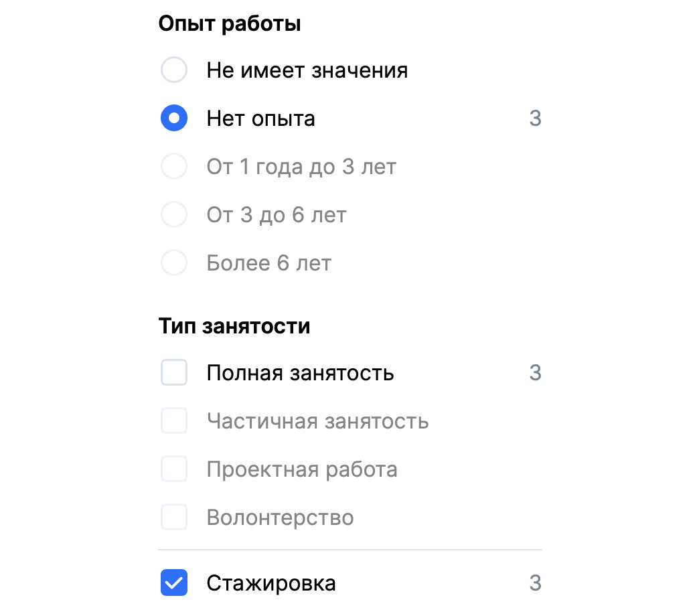The height and width of the screenshot is (616, 695).
Task: Choose the 'От 1 года до 3 лет' radio button
Action: (174, 167)
